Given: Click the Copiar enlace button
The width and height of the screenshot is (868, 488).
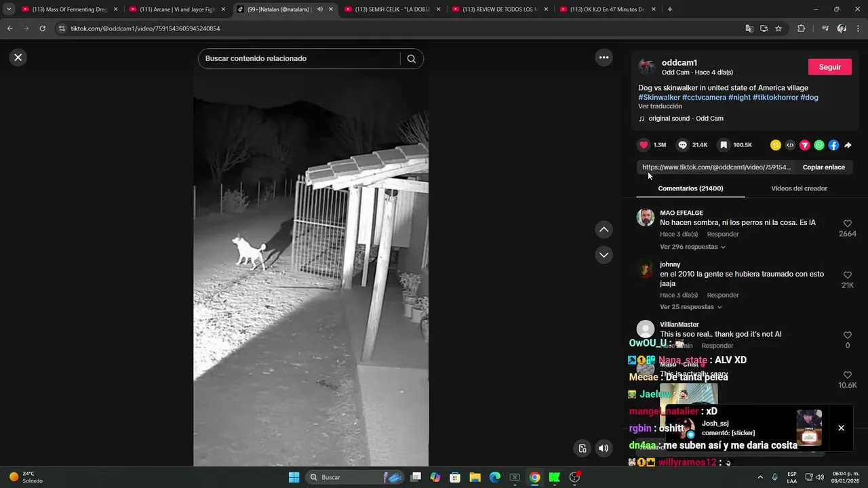Looking at the screenshot, I should pos(823,167).
